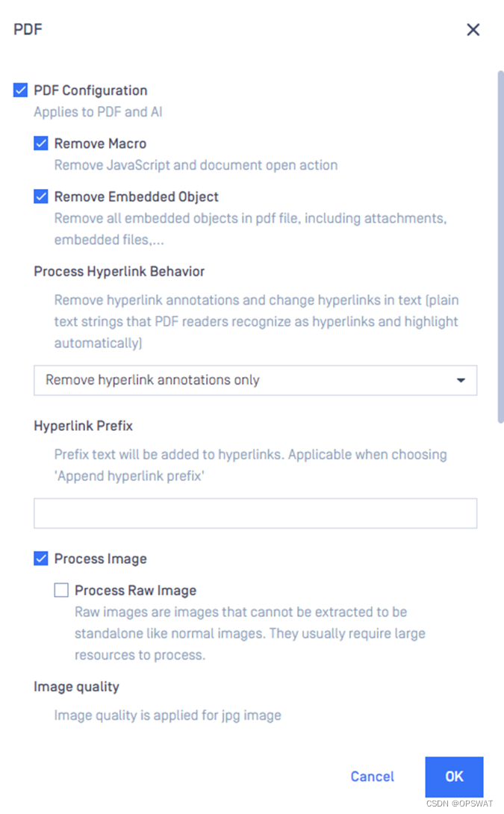
Task: Uncheck the PDF Configuration checkbox
Action: point(20,90)
